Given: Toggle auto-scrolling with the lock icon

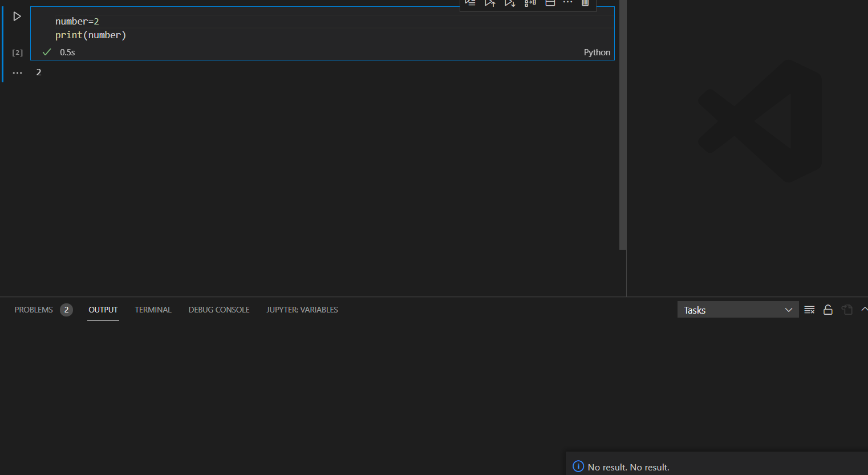Looking at the screenshot, I should (828, 310).
